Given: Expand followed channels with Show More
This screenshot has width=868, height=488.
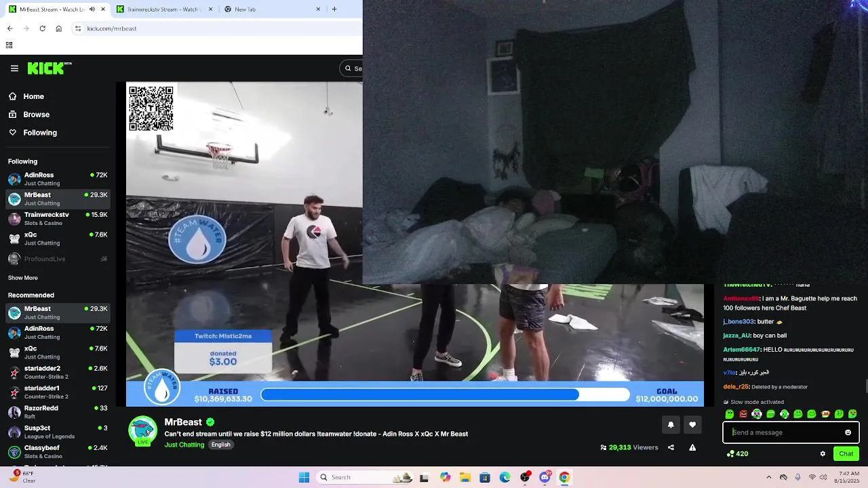Looking at the screenshot, I should (x=23, y=278).
